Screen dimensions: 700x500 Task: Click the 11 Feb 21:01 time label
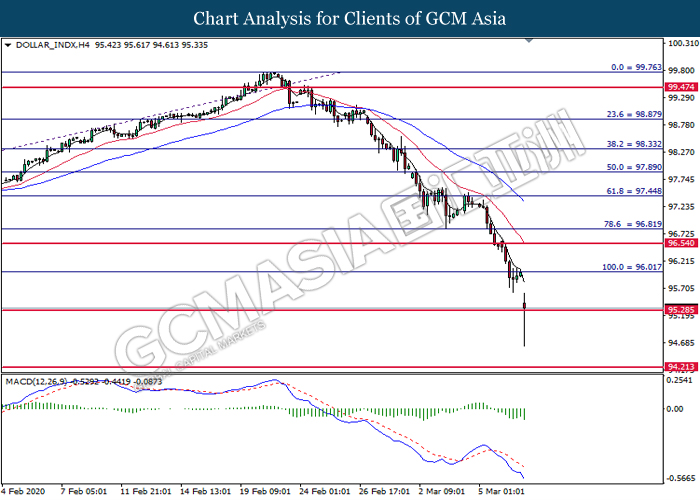[146, 491]
